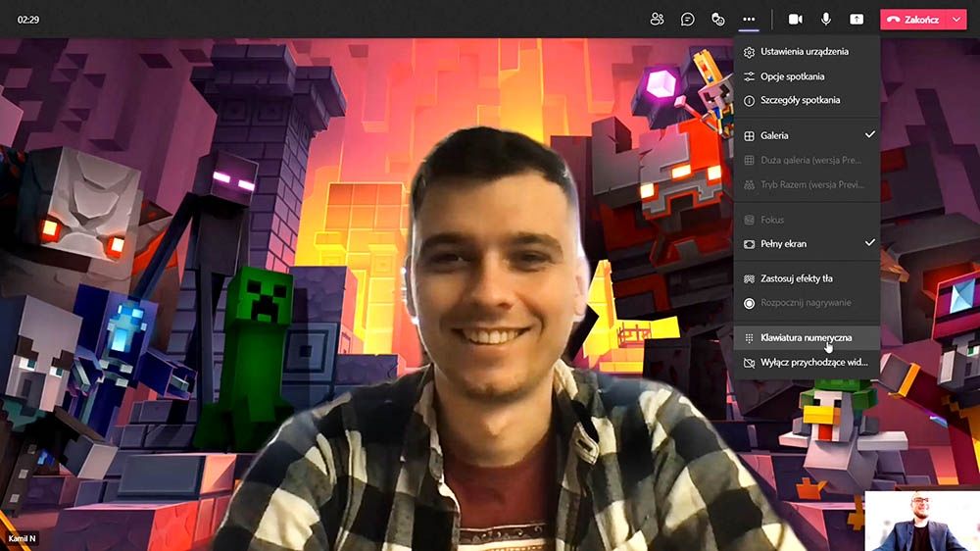The image size is (980, 551).
Task: Choose Zastosuj efekty tła
Action: pyautogui.click(x=807, y=278)
